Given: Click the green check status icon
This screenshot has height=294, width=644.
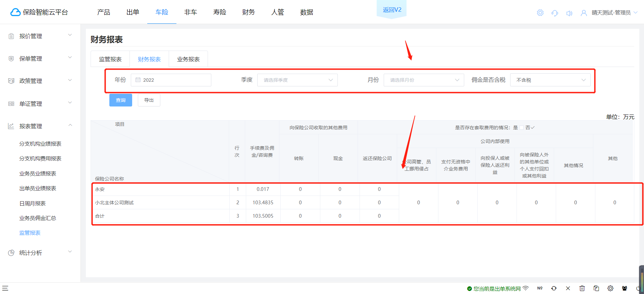Looking at the screenshot, I should coord(470,289).
